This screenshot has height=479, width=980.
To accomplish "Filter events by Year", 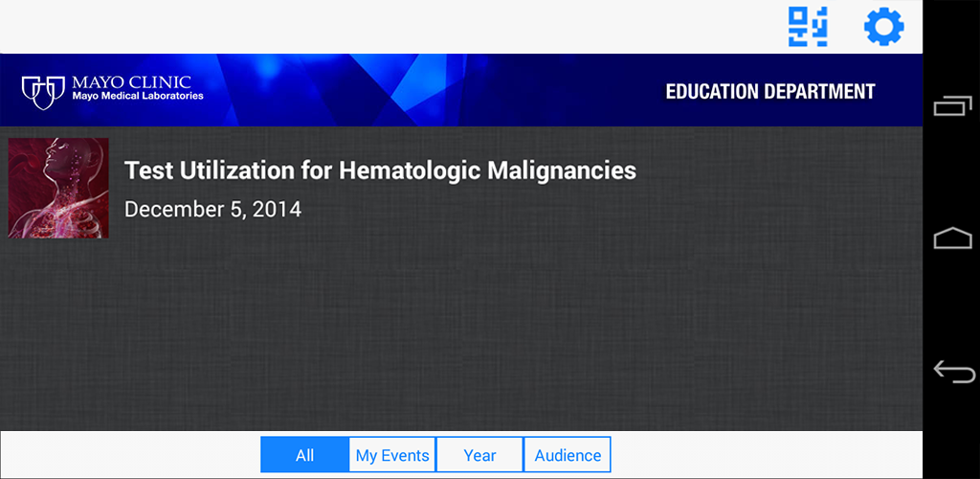I will pyautogui.click(x=479, y=455).
